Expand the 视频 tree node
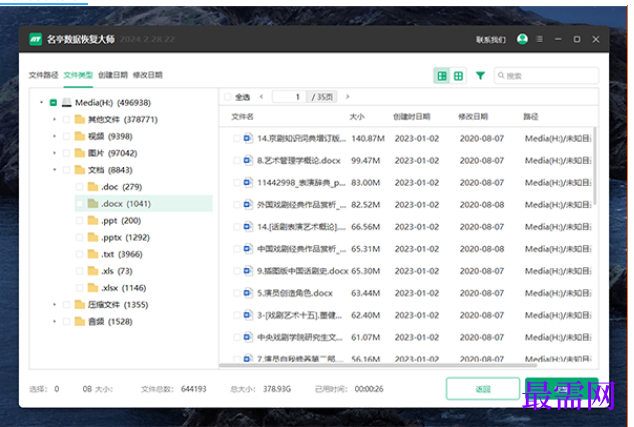This screenshot has height=427, width=634. coord(54,136)
